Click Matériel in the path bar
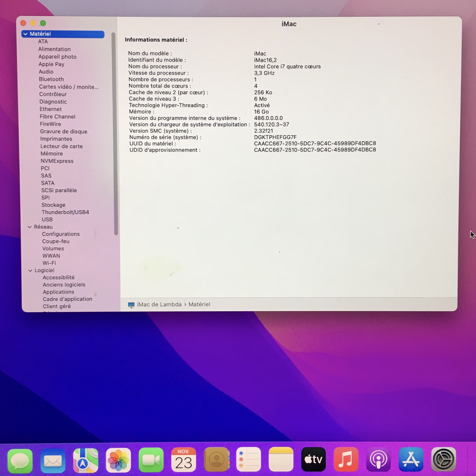 pyautogui.click(x=199, y=305)
